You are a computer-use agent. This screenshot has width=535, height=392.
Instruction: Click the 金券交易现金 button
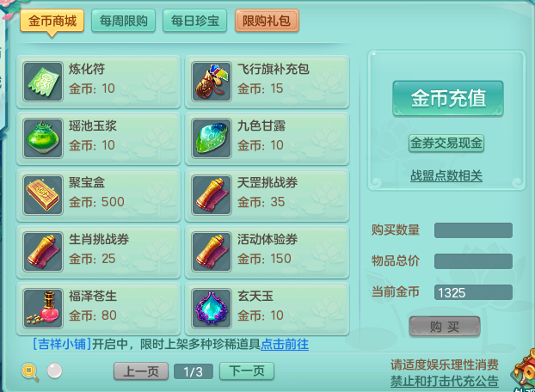point(446,144)
